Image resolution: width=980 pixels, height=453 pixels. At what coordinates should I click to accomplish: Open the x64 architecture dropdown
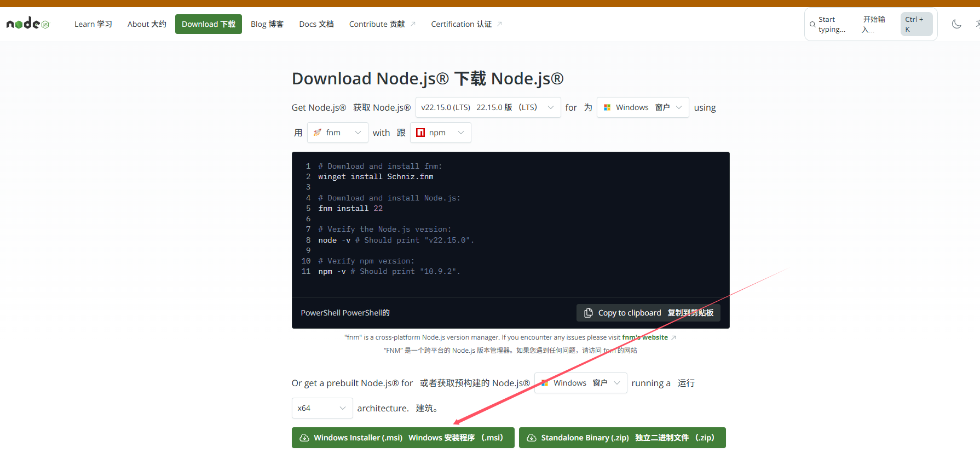coord(322,408)
